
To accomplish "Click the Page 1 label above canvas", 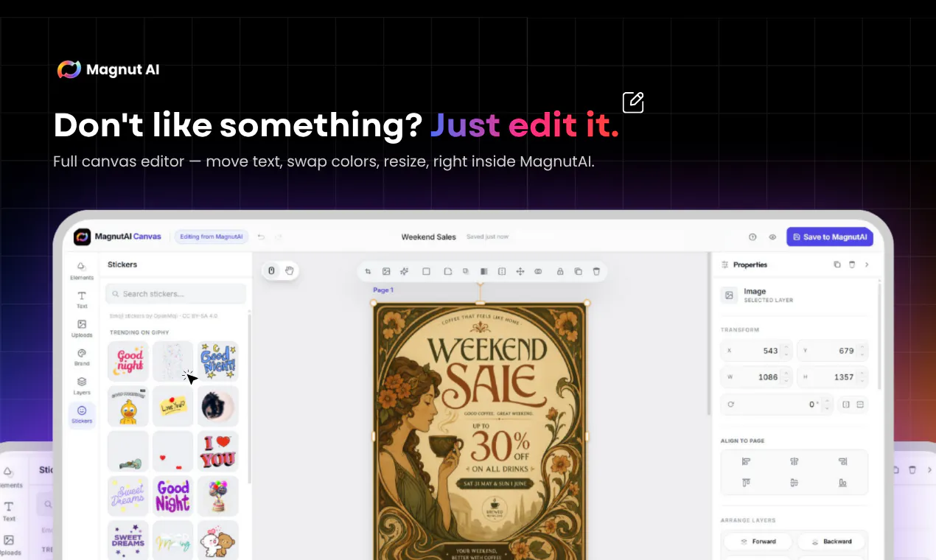I will [383, 290].
